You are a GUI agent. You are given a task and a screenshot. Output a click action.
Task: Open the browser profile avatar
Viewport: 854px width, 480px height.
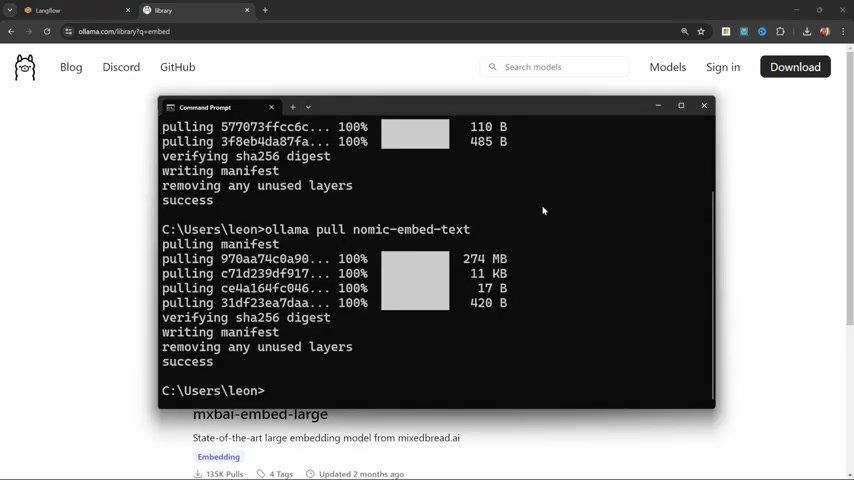pyautogui.click(x=825, y=31)
